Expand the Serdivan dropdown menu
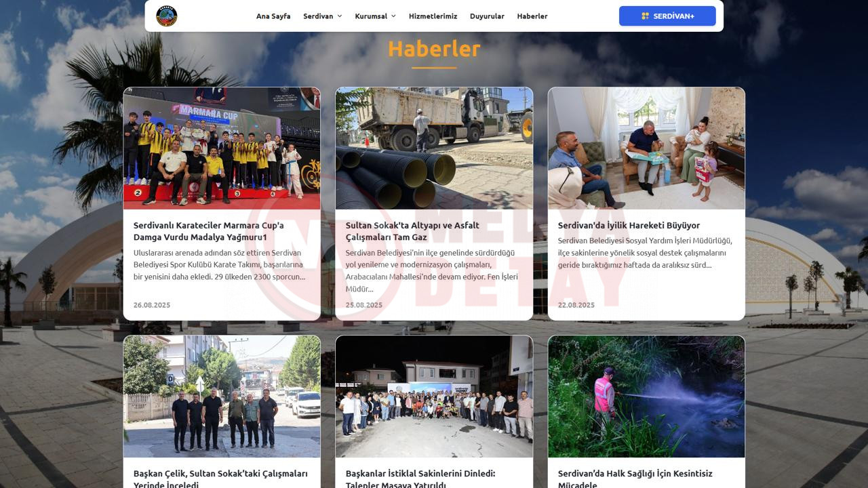The image size is (868, 488). pos(322,16)
